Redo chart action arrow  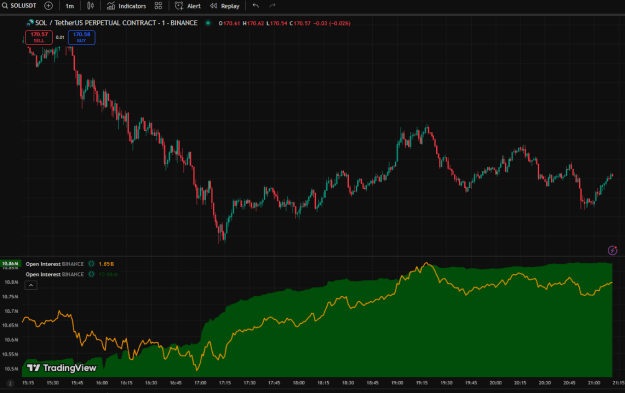(272, 6)
